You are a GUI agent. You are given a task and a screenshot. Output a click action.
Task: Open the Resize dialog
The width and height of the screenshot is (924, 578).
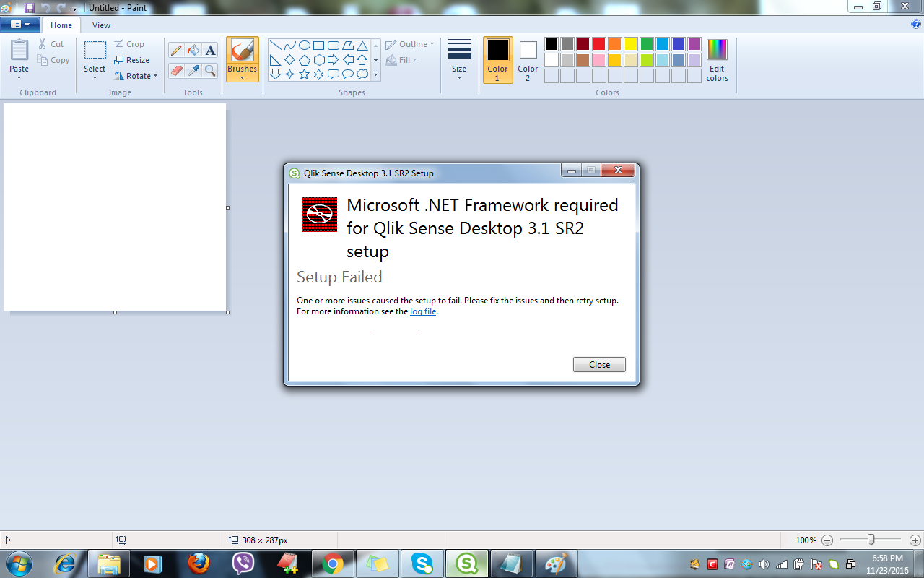[x=132, y=60]
